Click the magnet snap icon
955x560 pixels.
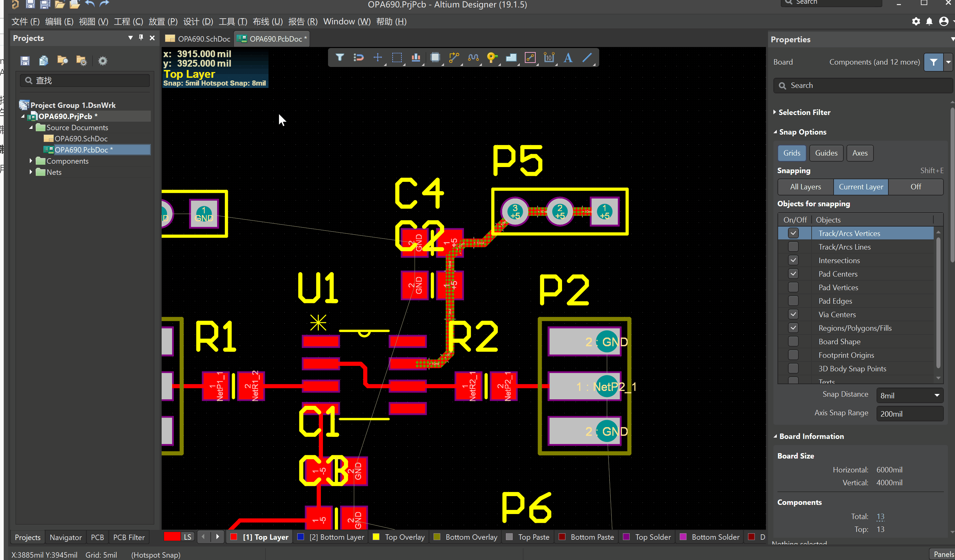tap(358, 57)
